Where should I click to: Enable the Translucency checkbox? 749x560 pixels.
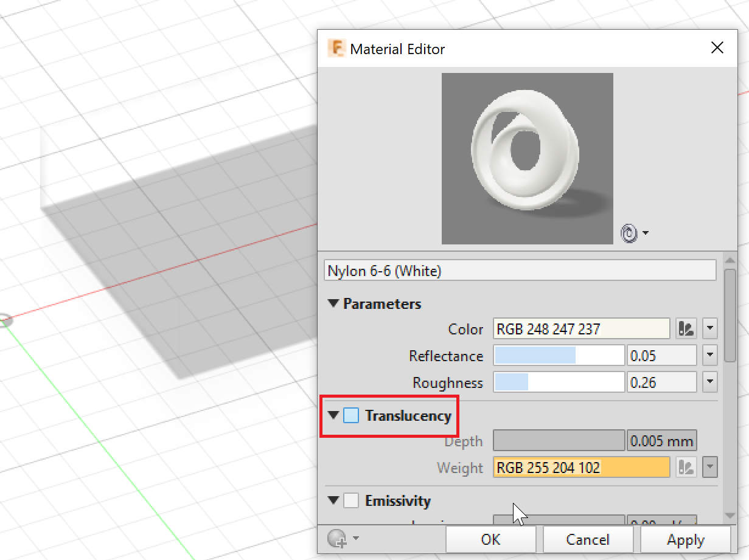click(x=351, y=415)
